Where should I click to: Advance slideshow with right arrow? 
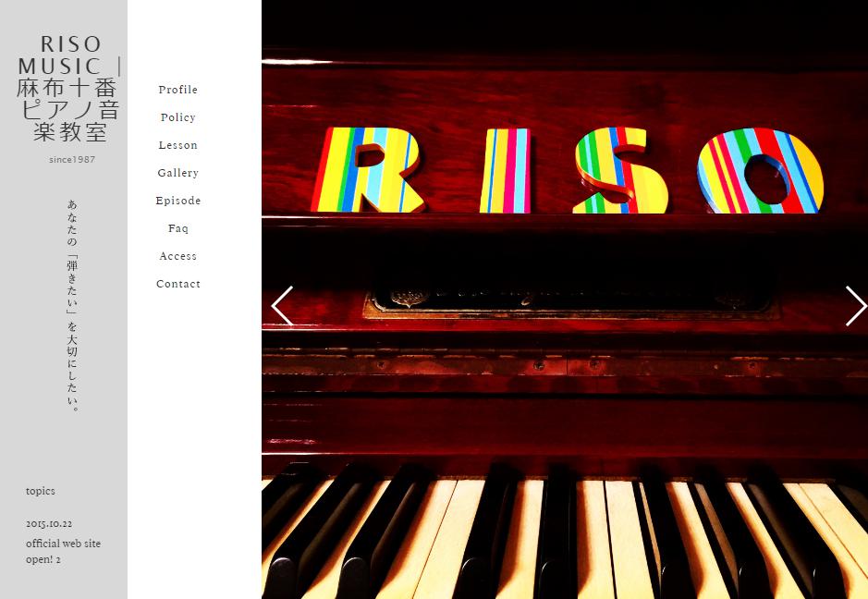856,306
